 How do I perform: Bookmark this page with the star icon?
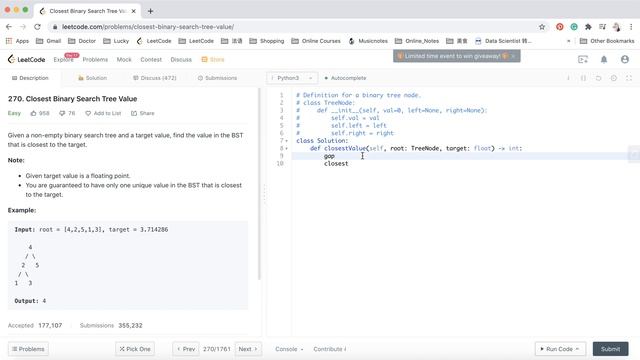pyautogui.click(x=542, y=27)
